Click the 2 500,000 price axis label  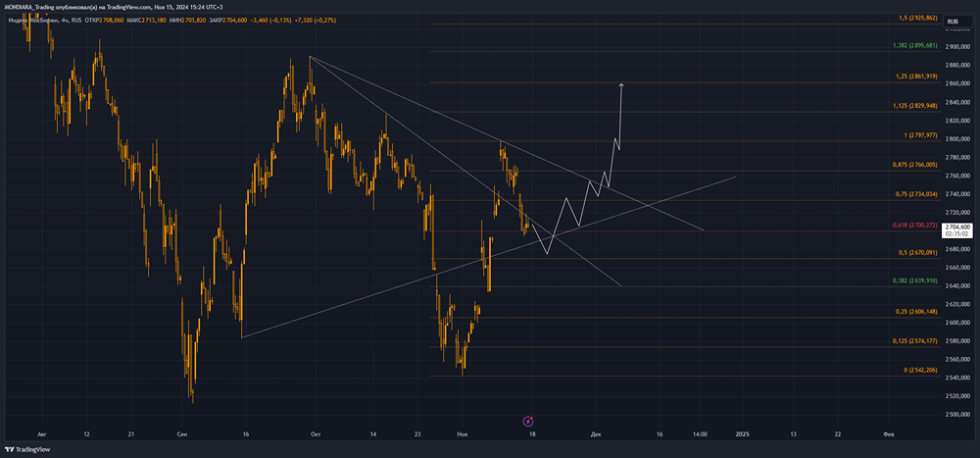(957, 415)
